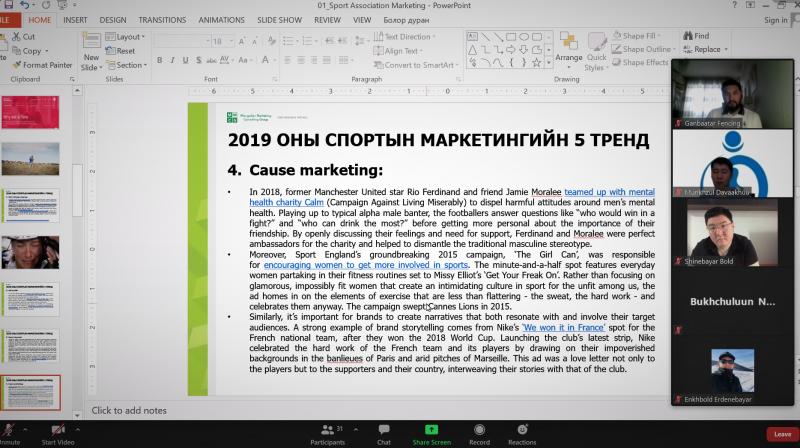Viewport: 800px width, 448px height.
Task: Open the TRANSITIONS tab
Action: pos(162,20)
